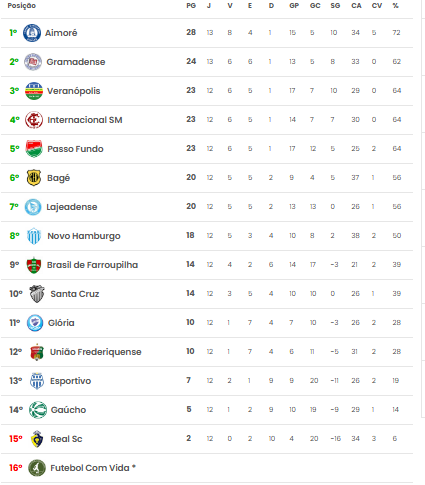Select the Internacional SM logo

[34, 120]
